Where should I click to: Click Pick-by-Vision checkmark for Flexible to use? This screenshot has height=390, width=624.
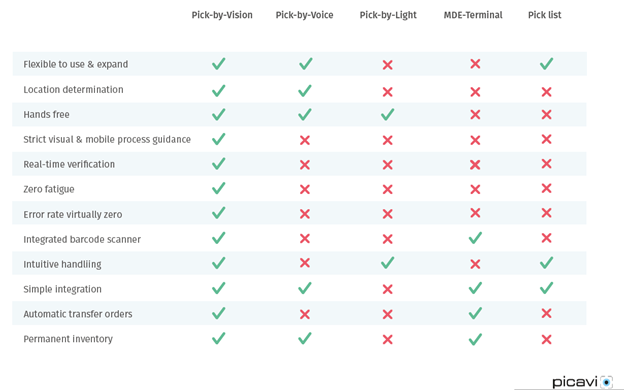tap(218, 64)
